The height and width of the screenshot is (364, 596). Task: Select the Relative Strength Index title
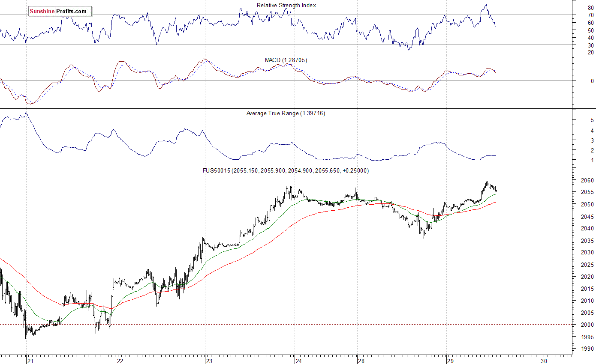pyautogui.click(x=286, y=6)
